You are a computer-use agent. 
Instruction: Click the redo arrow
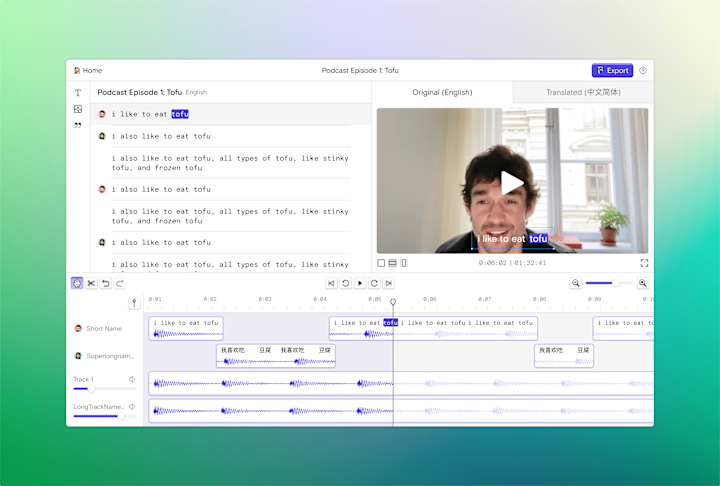point(120,283)
